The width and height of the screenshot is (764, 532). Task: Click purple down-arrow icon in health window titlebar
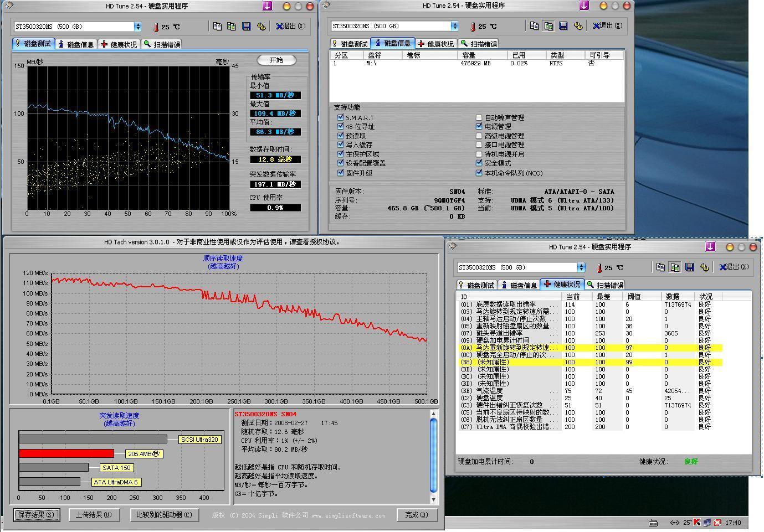pos(710,247)
